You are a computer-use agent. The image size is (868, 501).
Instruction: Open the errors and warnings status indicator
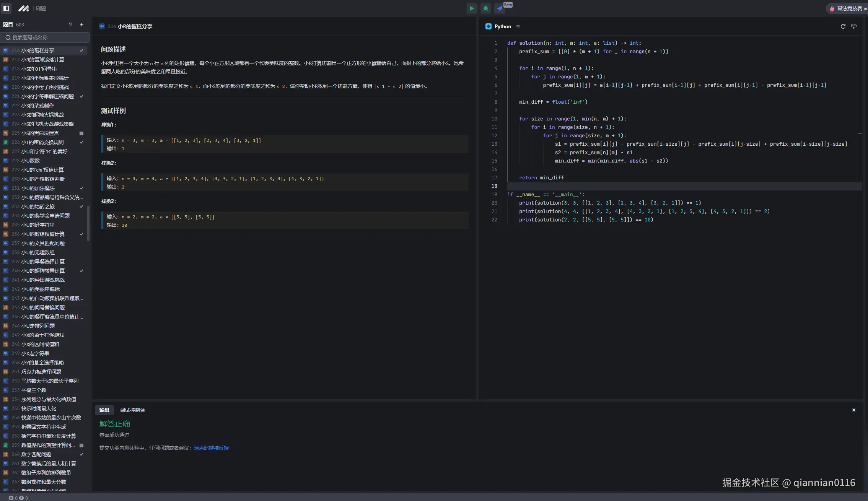(18, 498)
